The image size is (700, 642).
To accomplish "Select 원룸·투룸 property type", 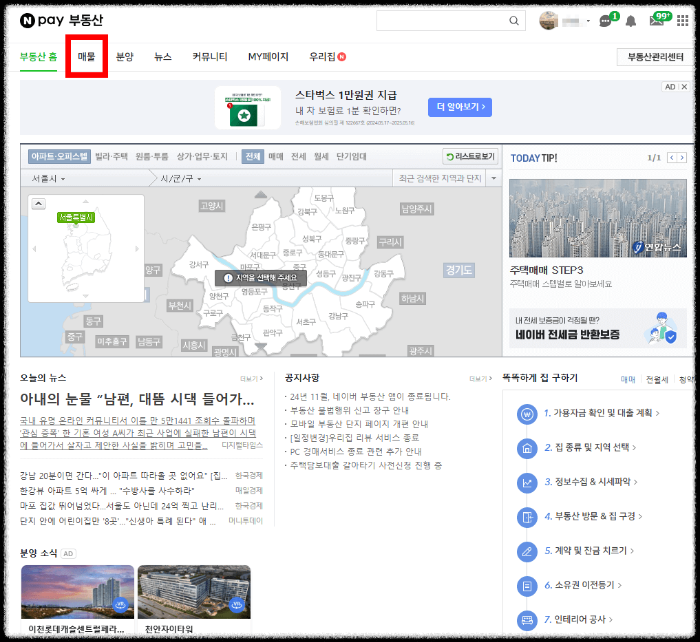I will tap(152, 156).
